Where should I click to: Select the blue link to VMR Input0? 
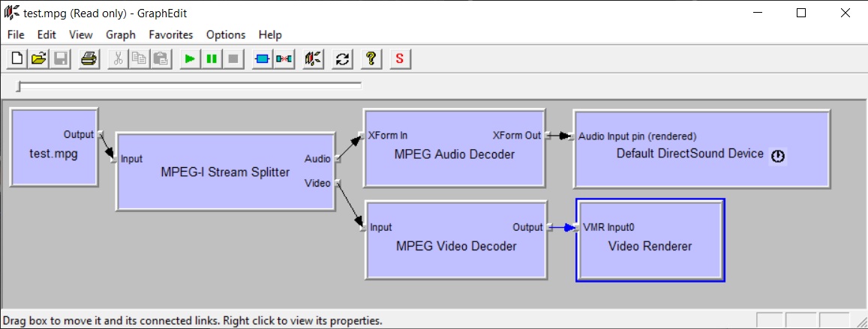click(563, 227)
